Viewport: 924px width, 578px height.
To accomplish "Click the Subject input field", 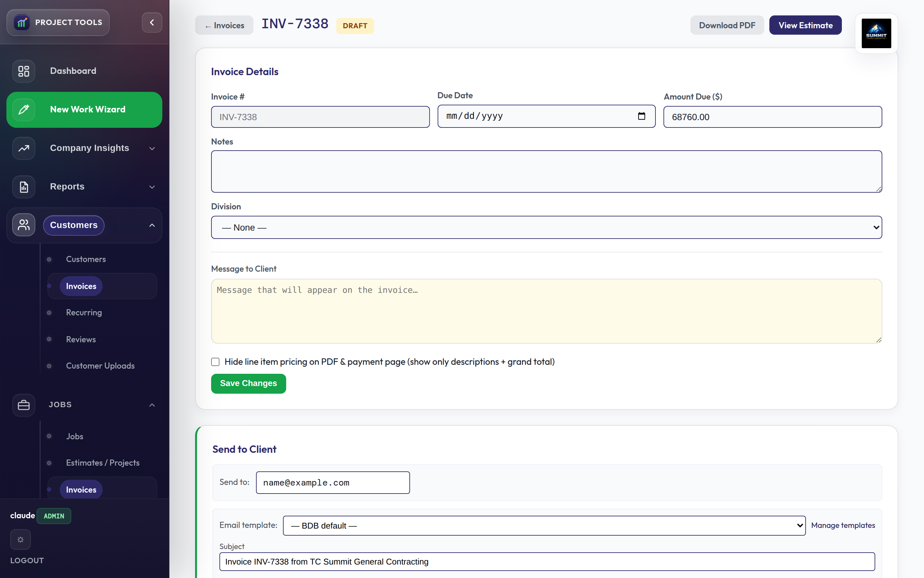I will pos(547,562).
